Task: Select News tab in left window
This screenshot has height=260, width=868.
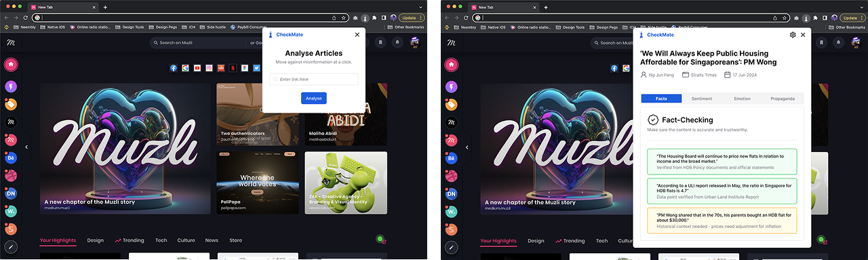Action: click(212, 240)
